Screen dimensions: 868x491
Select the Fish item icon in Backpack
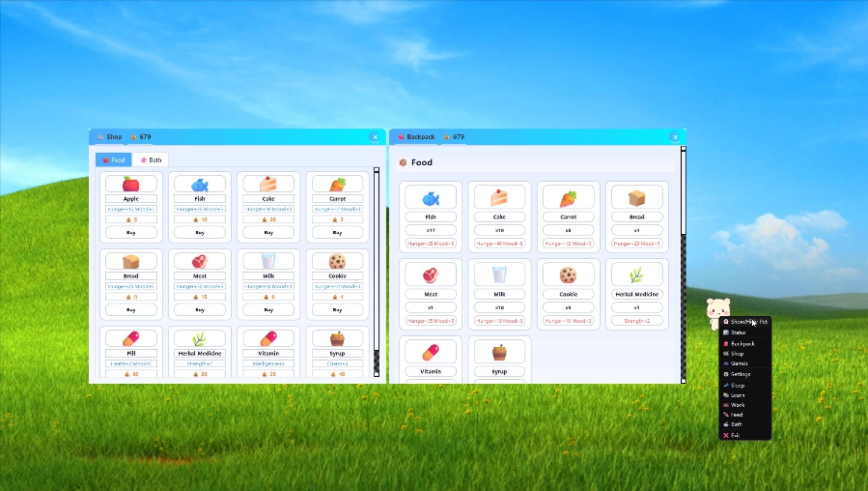click(431, 199)
